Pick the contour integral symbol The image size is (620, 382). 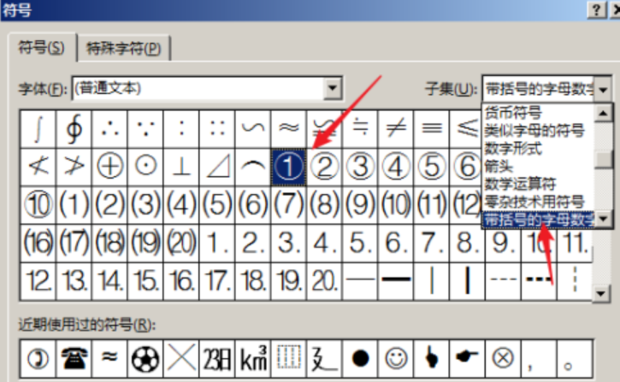tap(74, 129)
